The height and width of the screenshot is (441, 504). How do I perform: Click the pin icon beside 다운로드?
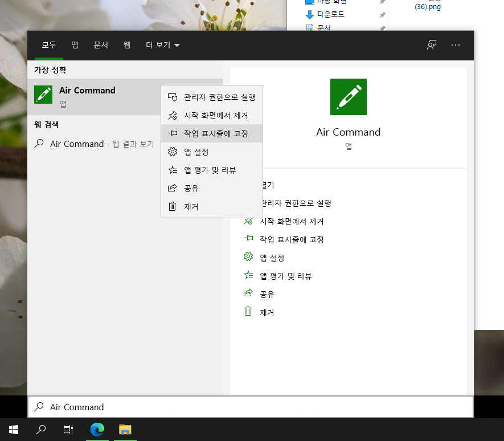pos(382,15)
